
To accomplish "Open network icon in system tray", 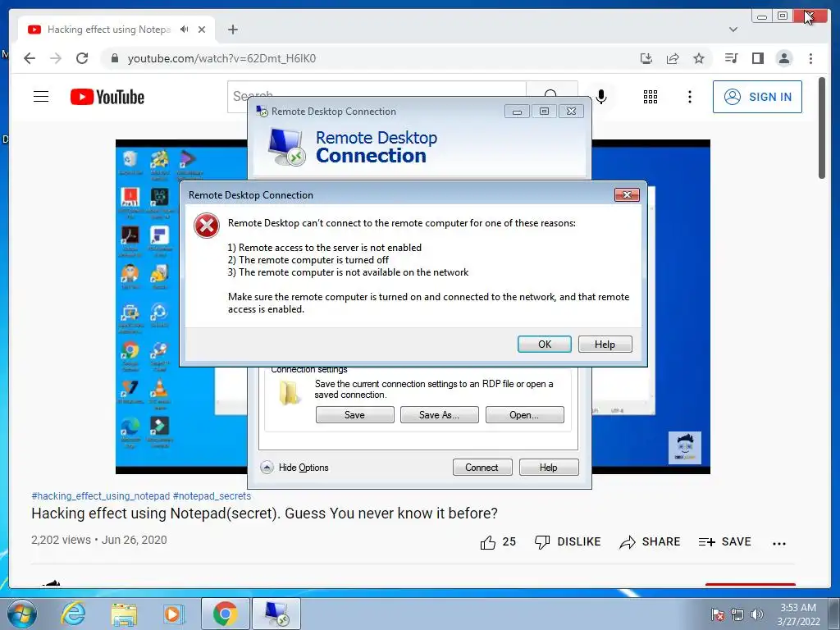I will point(737,615).
